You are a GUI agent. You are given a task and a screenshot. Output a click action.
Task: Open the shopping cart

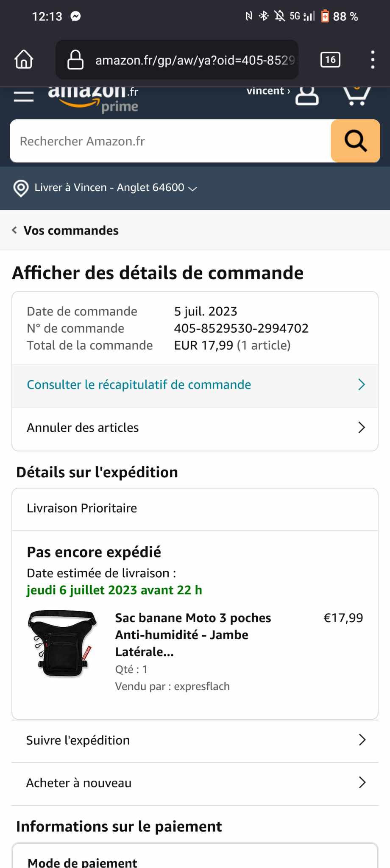tap(357, 96)
